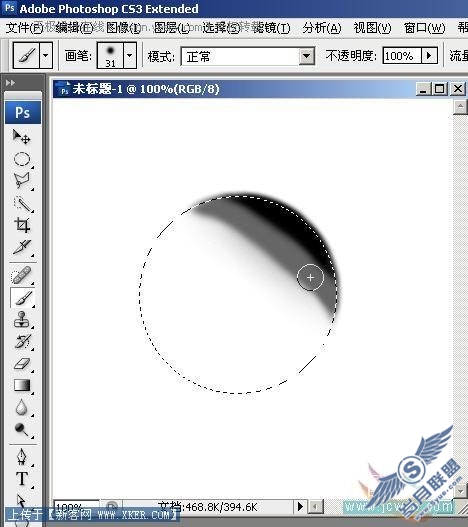Select the Pen tool

22,456
